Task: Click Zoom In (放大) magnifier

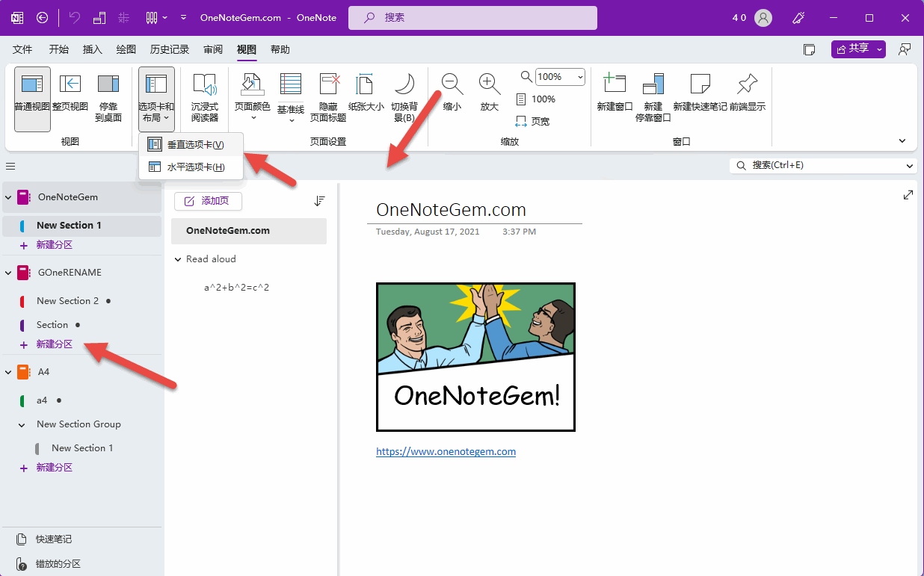Action: 490,94
